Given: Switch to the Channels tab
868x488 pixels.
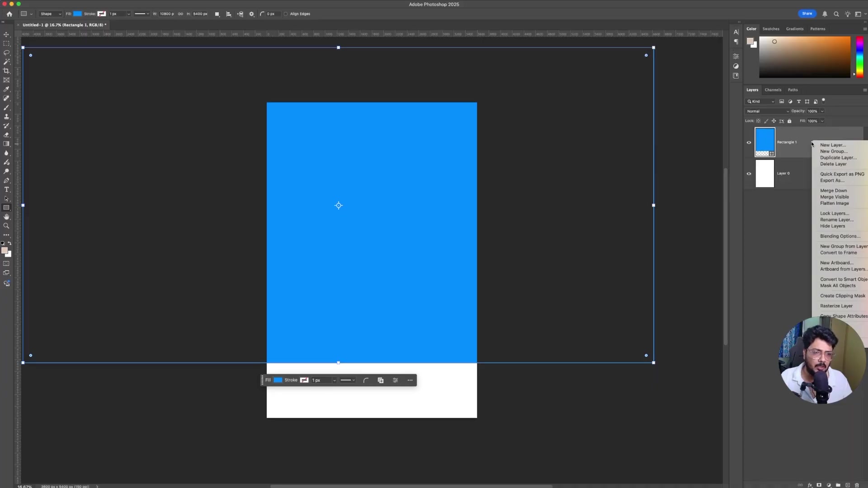Looking at the screenshot, I should click(773, 90).
